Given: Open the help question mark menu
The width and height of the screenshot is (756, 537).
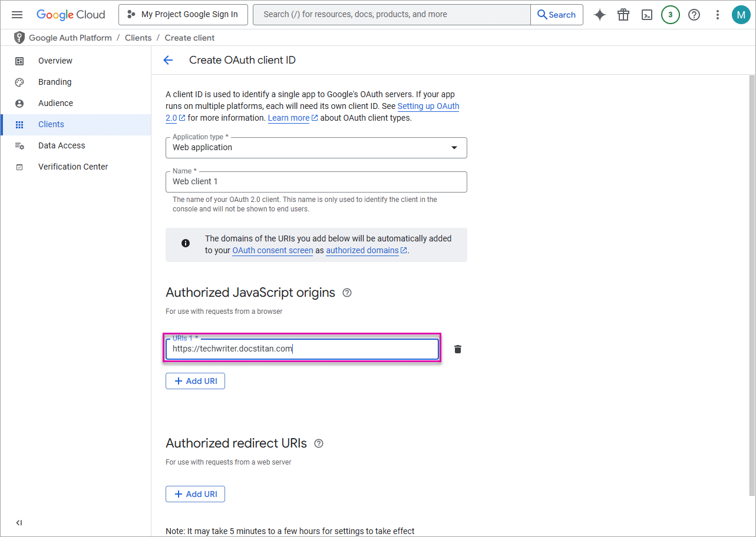Looking at the screenshot, I should point(694,15).
